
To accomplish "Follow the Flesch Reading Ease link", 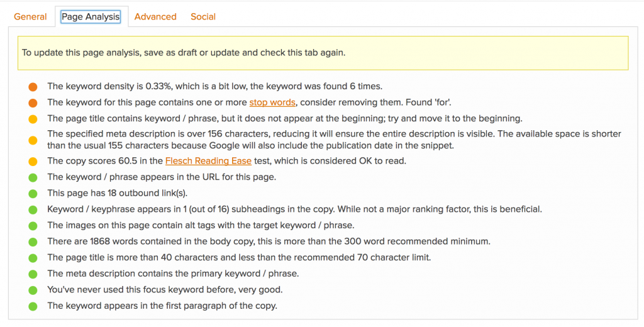I will click(208, 161).
